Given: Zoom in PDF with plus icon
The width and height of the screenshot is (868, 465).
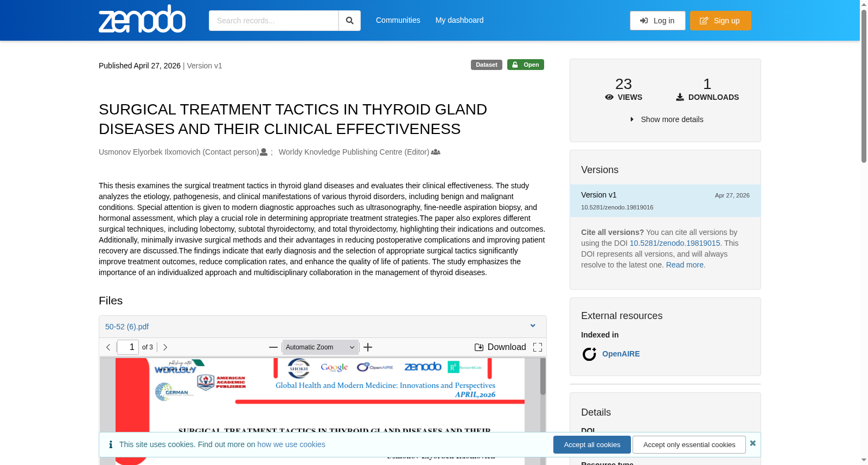Looking at the screenshot, I should tap(368, 347).
